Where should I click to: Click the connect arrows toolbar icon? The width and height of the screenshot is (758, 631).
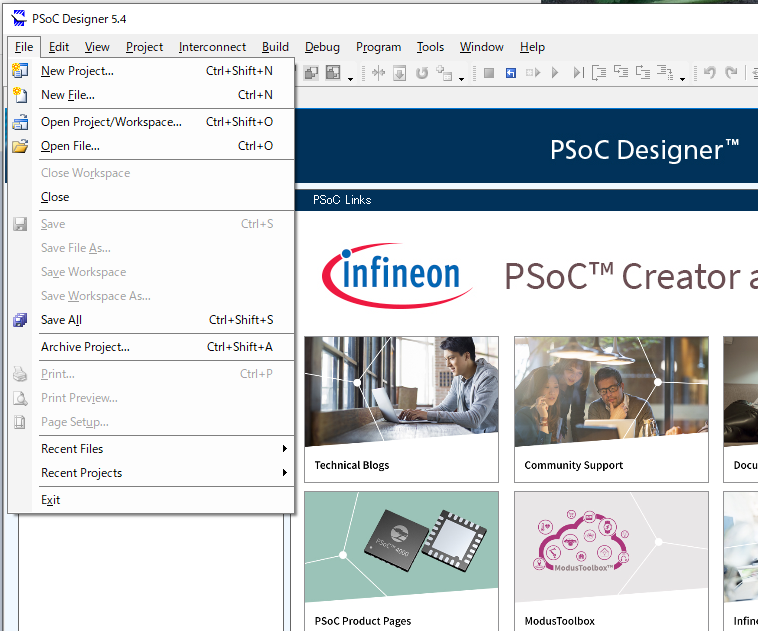[379, 73]
